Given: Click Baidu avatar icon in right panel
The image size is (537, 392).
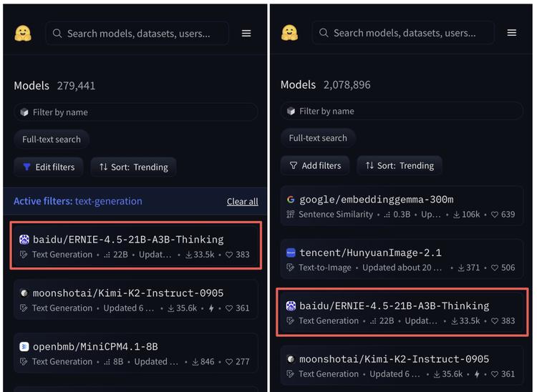Looking at the screenshot, I should tap(291, 305).
